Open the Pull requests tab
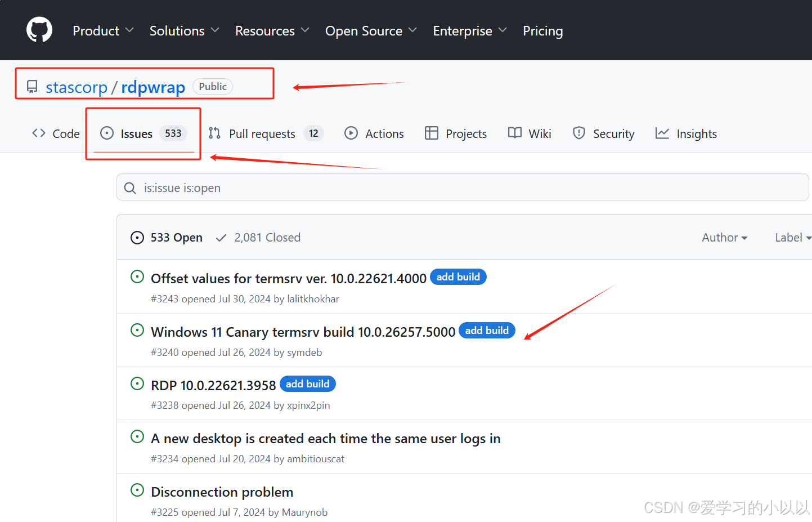The image size is (812, 522). [x=266, y=133]
